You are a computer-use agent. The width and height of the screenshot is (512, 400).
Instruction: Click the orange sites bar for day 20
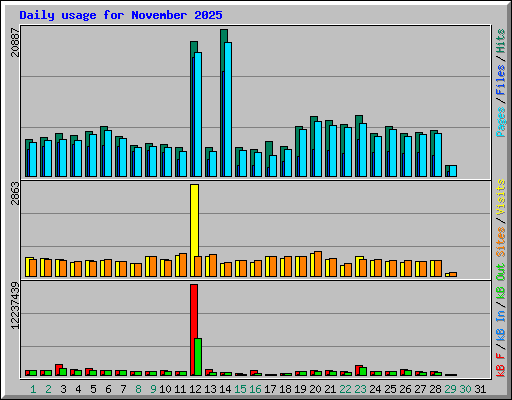coord(318,264)
